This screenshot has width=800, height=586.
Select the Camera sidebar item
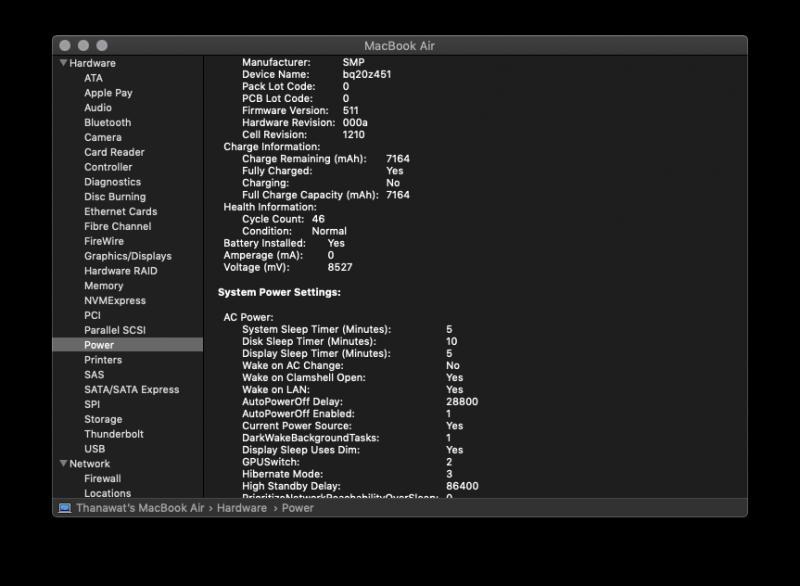[x=103, y=137]
